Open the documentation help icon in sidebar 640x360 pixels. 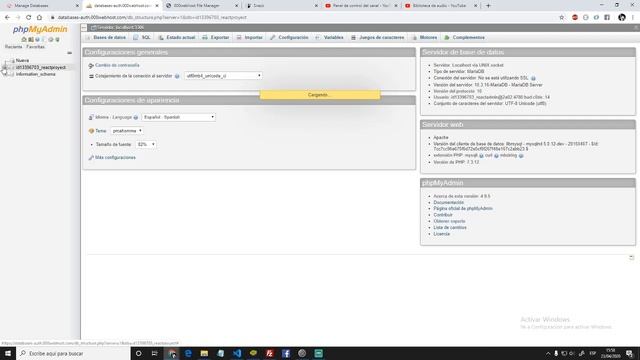click(x=37, y=40)
